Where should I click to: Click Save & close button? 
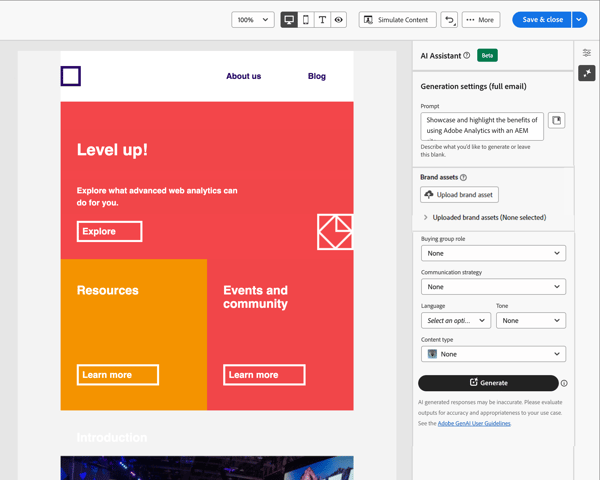542,20
